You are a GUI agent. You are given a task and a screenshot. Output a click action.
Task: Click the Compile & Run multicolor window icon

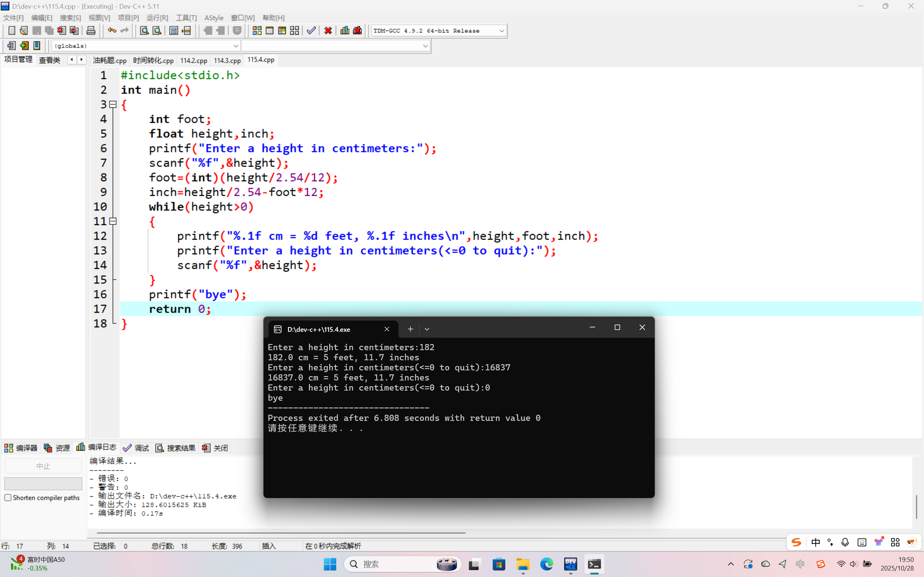(x=282, y=31)
